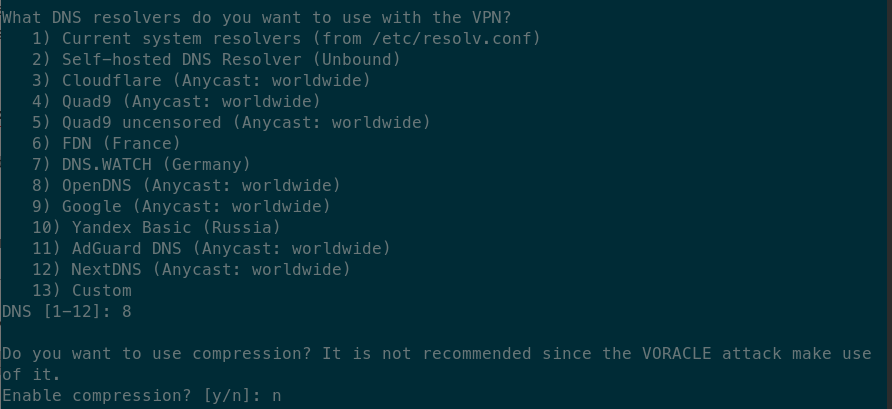Click the AdGuard DNS option line
The height and width of the screenshot is (409, 892).
tap(211, 249)
